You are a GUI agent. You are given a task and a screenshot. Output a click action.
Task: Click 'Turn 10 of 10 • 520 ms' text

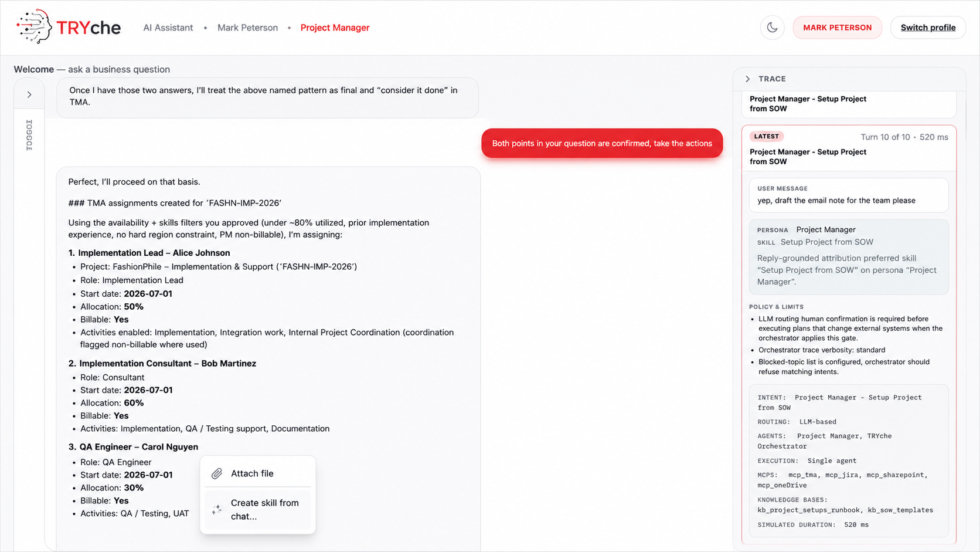pyautogui.click(x=904, y=137)
